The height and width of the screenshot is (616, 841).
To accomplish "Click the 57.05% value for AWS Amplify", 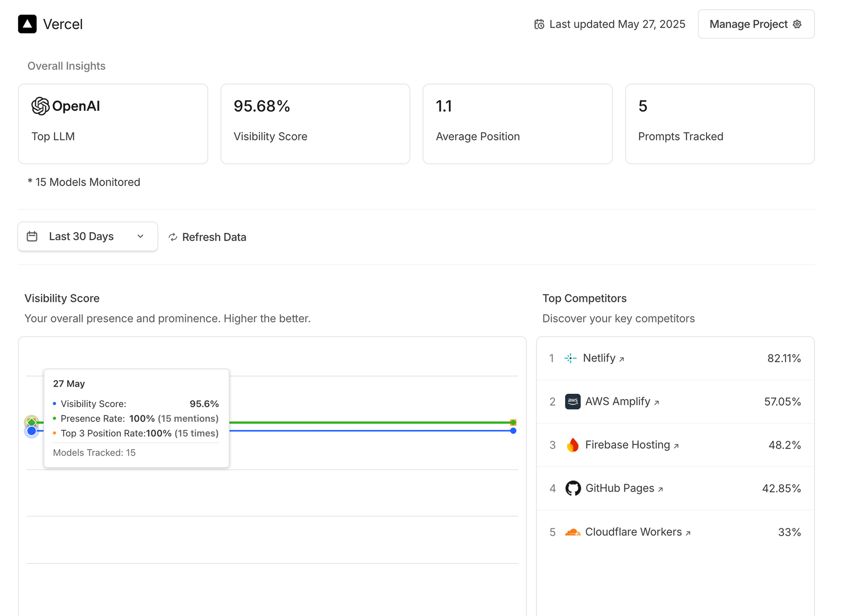I will tap(783, 402).
